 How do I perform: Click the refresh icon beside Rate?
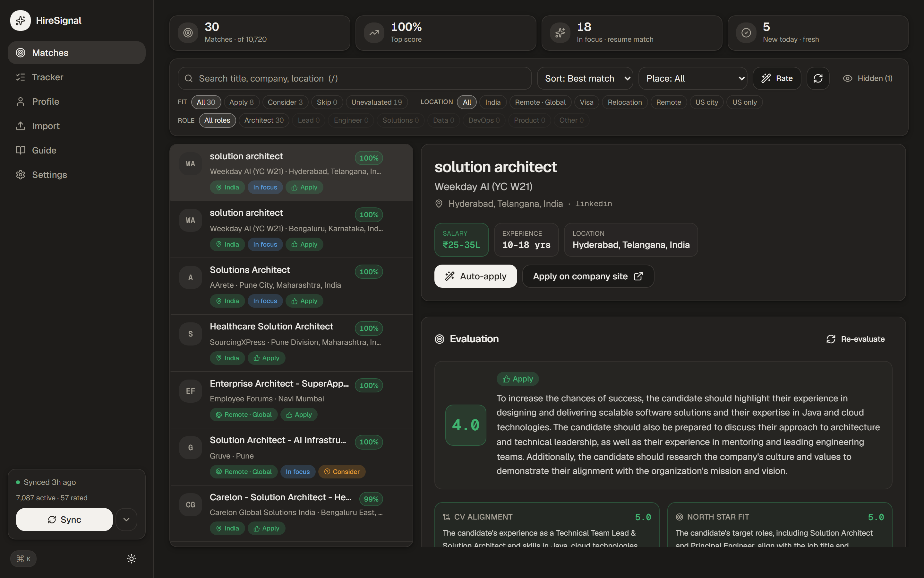click(x=818, y=78)
